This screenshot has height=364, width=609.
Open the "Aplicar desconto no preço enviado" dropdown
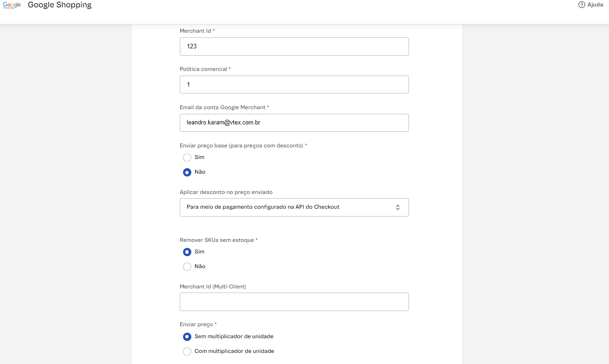[x=294, y=207]
